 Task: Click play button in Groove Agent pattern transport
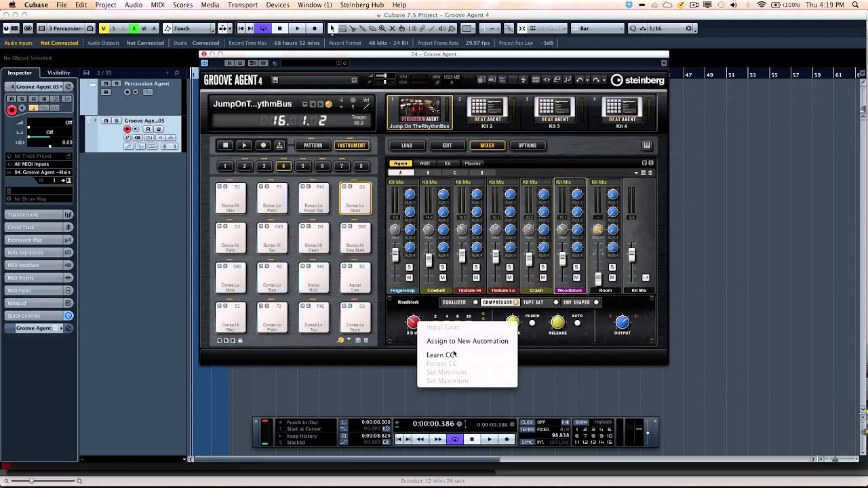click(x=245, y=145)
